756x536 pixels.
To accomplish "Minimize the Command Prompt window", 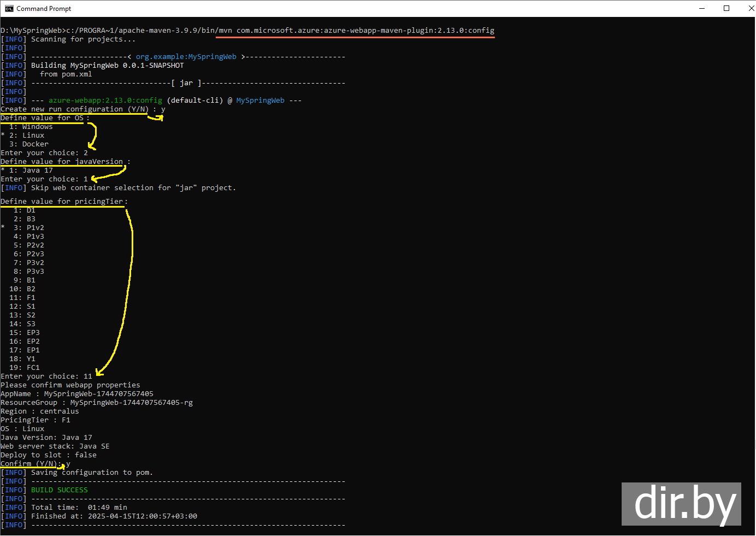I will coord(702,8).
